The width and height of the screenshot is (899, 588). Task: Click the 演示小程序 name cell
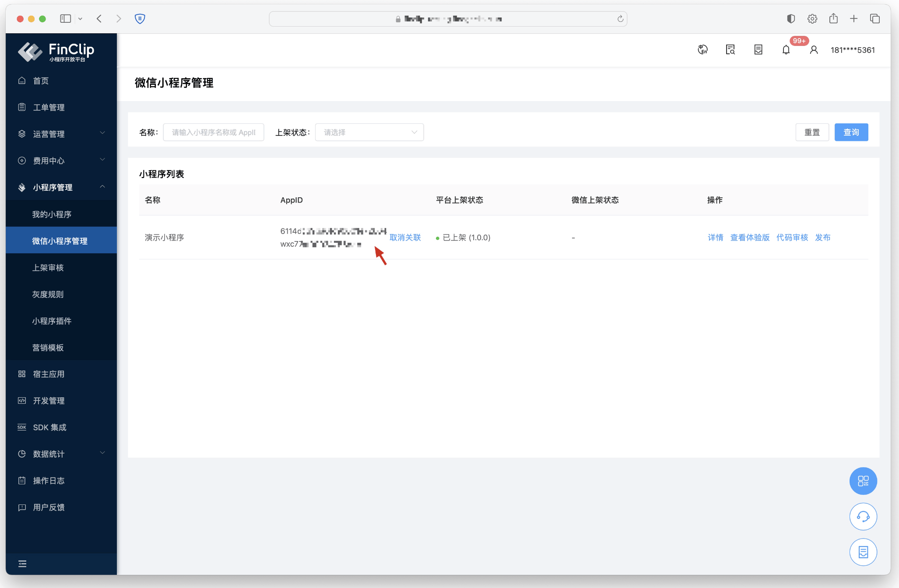tap(165, 237)
